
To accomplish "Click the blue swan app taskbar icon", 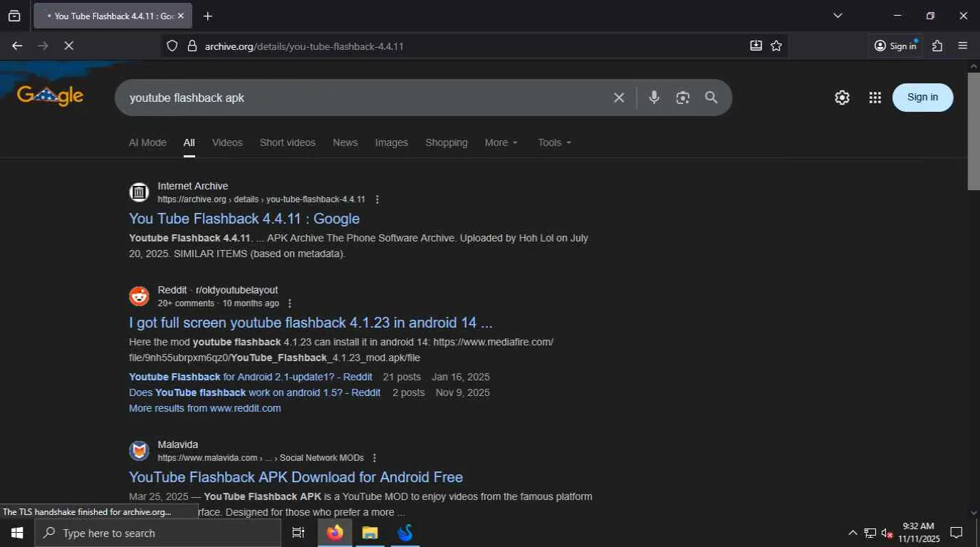I will (x=405, y=533).
